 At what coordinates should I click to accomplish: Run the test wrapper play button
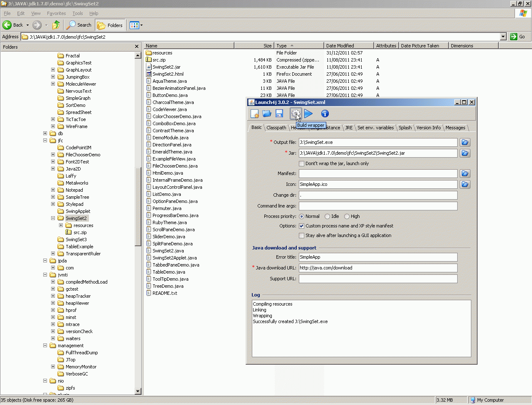(x=308, y=114)
